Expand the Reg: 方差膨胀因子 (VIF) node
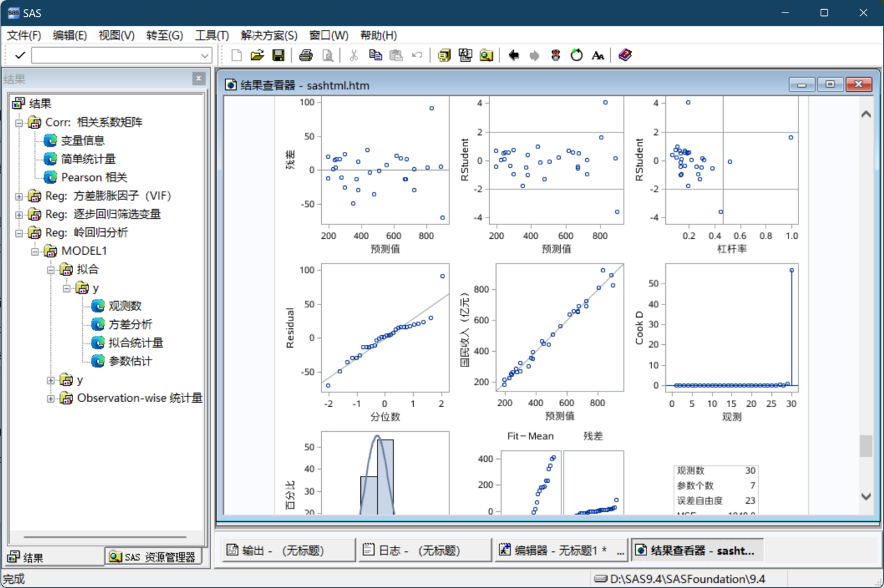 coord(19,196)
